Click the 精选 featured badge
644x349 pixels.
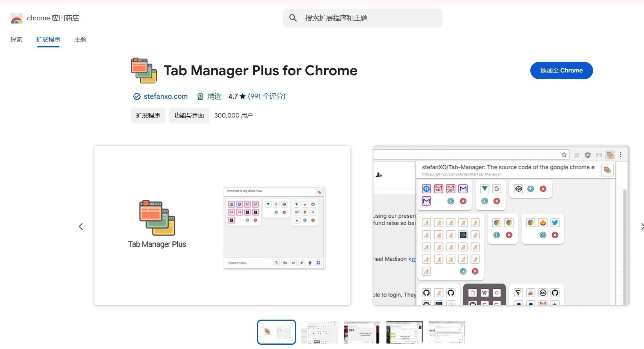210,96
